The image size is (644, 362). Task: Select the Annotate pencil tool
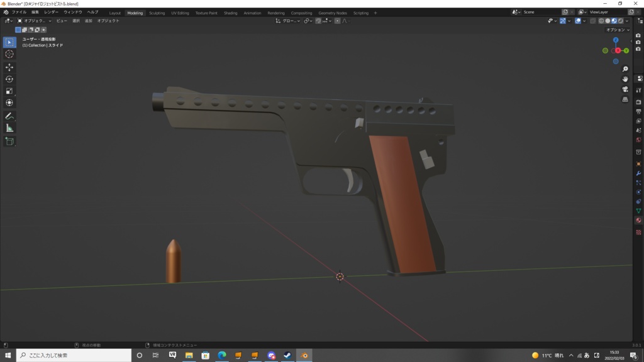click(x=9, y=116)
